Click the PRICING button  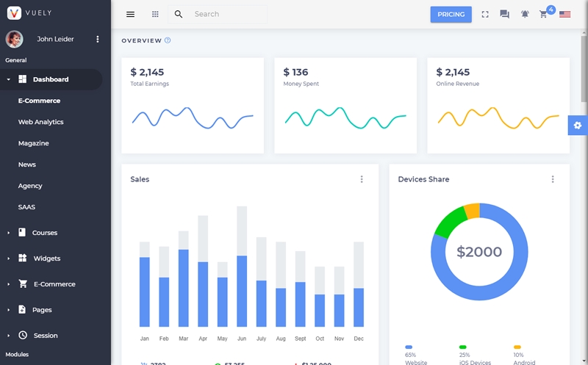pyautogui.click(x=451, y=14)
